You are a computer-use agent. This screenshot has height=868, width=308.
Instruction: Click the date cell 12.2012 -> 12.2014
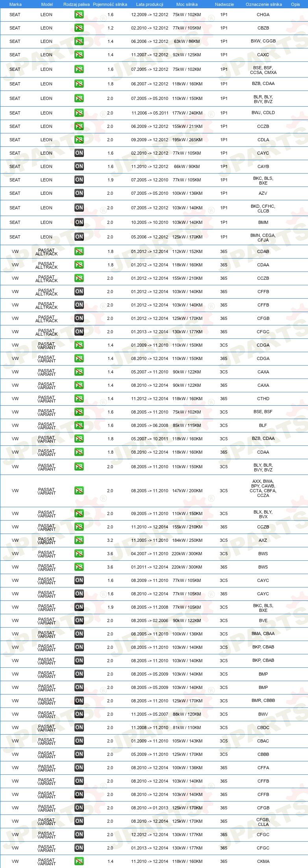(x=150, y=835)
